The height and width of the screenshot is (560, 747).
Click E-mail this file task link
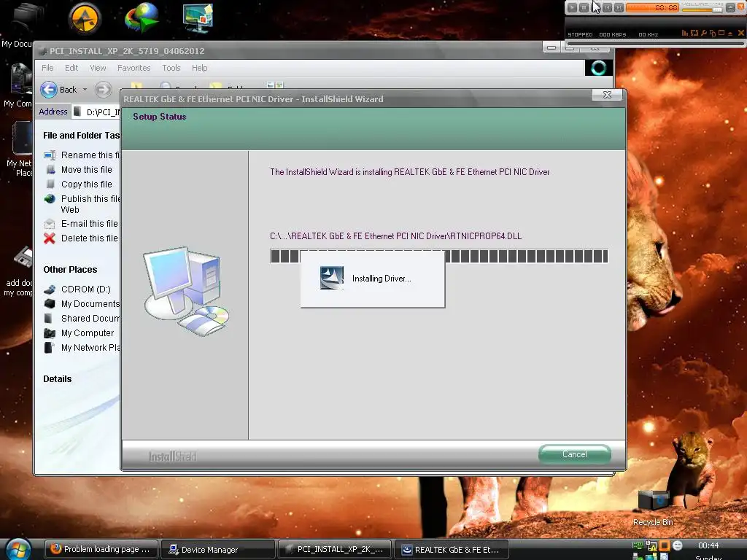tap(90, 223)
